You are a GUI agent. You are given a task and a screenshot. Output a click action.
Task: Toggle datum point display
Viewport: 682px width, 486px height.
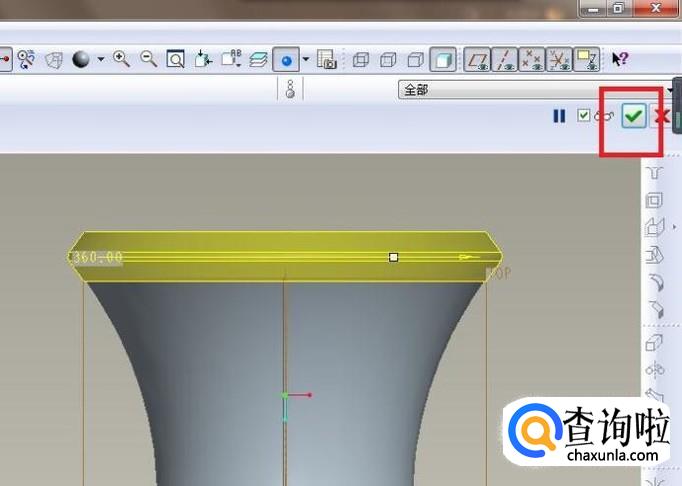532,59
